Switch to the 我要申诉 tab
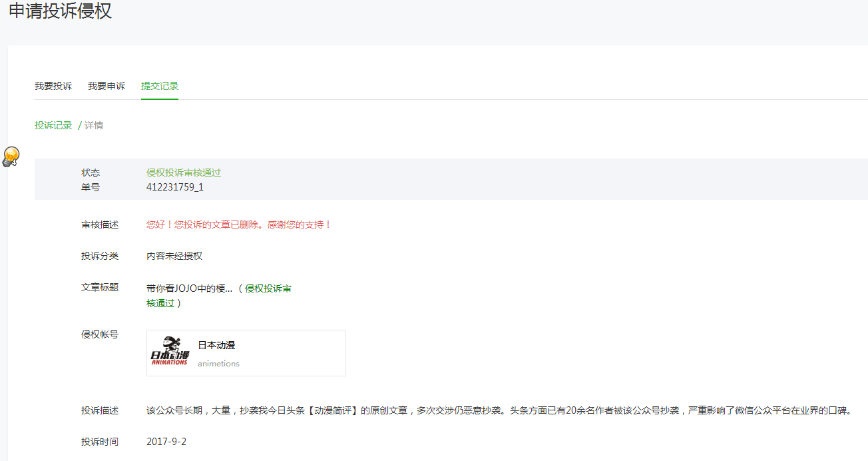The width and height of the screenshot is (868, 461). pos(107,86)
